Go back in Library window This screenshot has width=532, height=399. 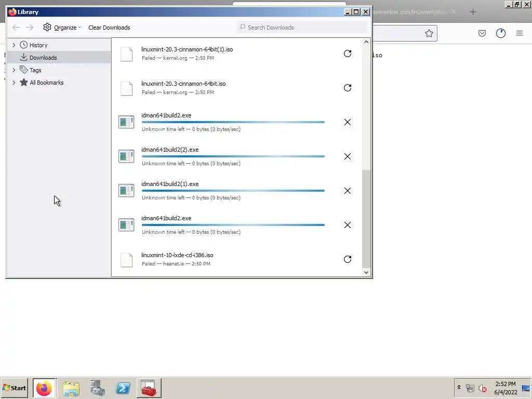click(x=16, y=28)
